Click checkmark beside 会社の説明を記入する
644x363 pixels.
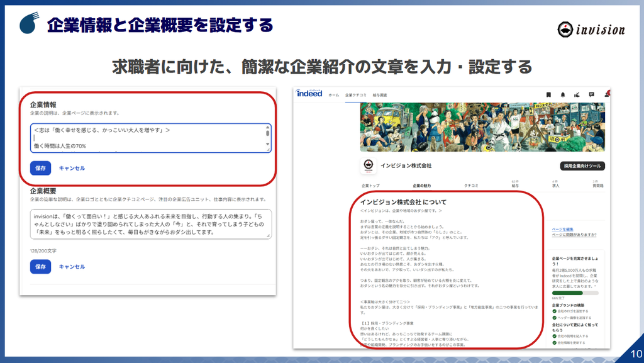(555, 336)
